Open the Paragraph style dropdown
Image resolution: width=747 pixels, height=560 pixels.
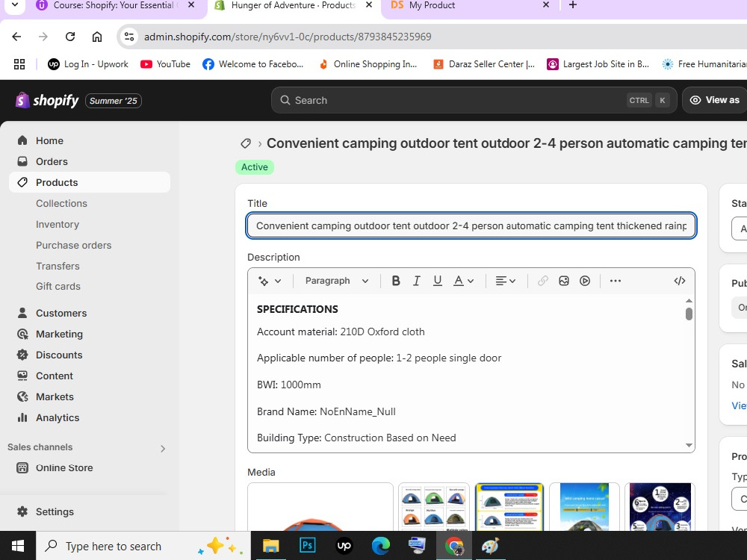pos(336,281)
